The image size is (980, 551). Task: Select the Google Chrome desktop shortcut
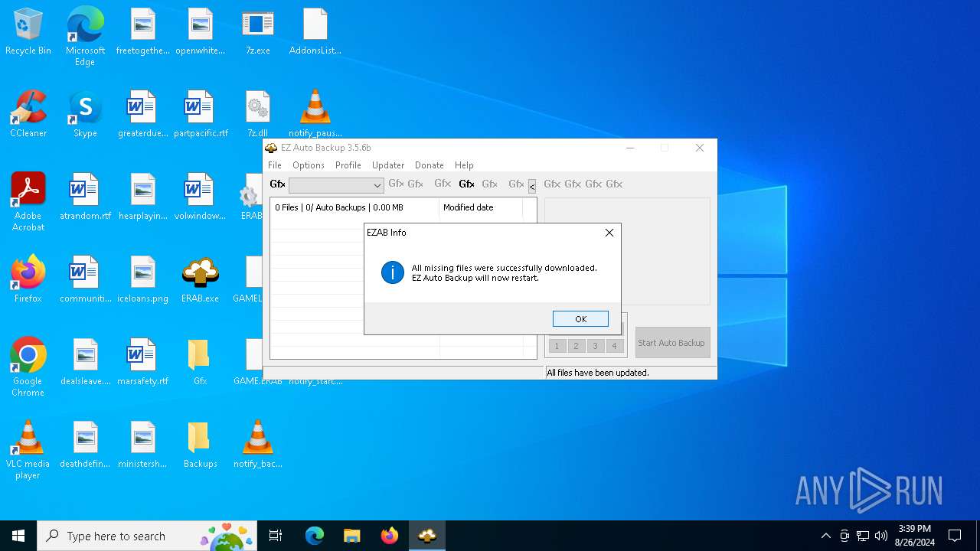(28, 367)
